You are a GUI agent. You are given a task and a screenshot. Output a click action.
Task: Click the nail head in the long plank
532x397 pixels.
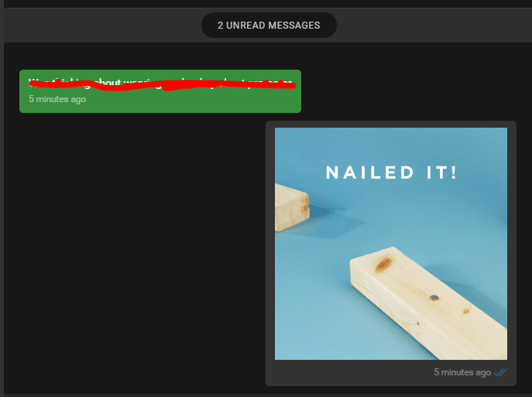434,298
